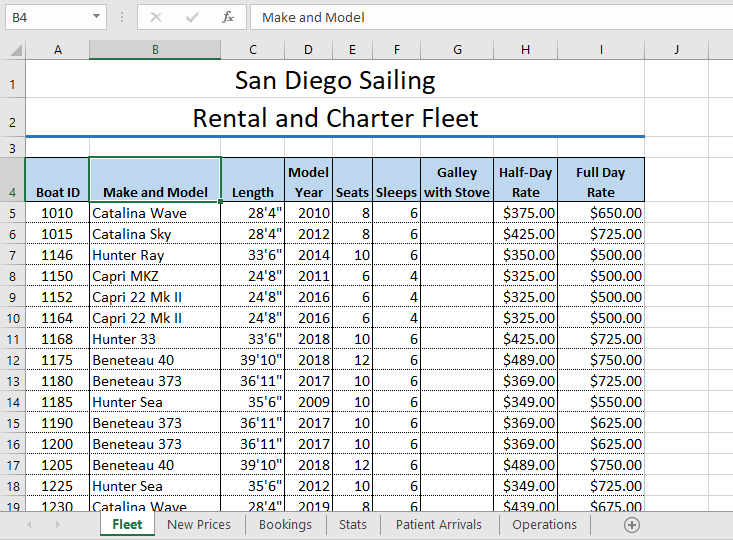This screenshot has width=733, height=540.
Task: Open the Operations sheet tab
Action: (544, 524)
